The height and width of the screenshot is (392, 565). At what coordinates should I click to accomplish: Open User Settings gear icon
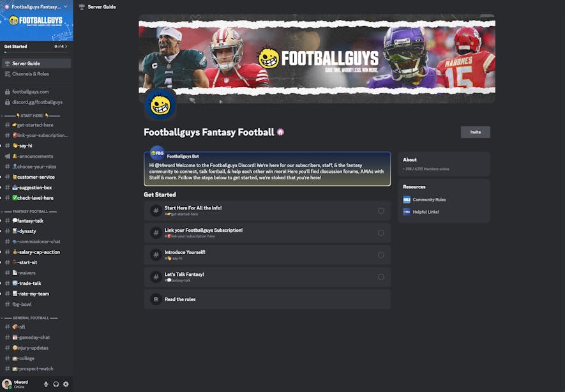pos(66,384)
